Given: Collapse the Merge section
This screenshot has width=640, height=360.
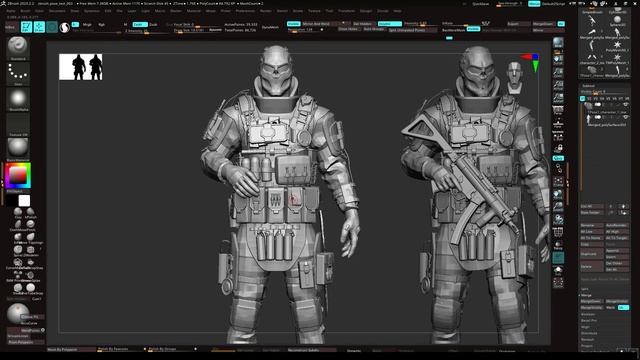Looking at the screenshot, I should click(586, 295).
